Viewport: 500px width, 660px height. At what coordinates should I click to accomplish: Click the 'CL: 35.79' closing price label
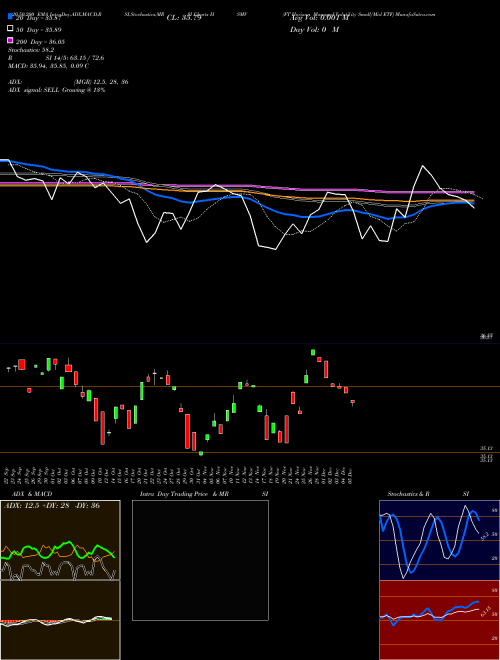click(184, 18)
